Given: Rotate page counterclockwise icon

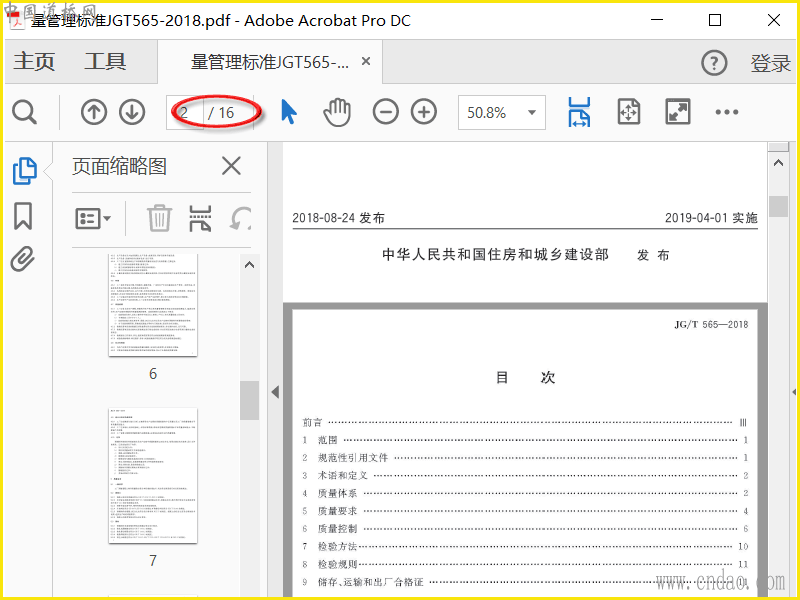Looking at the screenshot, I should 240,218.
